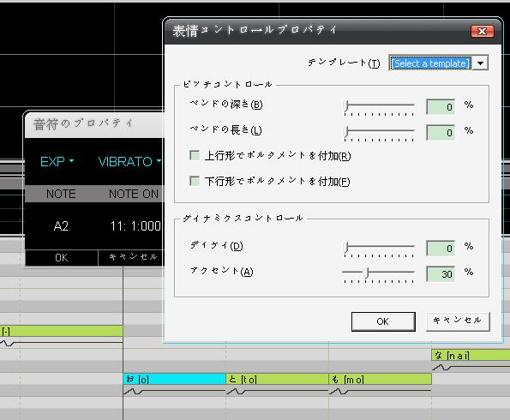Enable 下行形でポルタメントを付加 checkbox
Viewport: 510px width, 420px height.
tap(195, 181)
